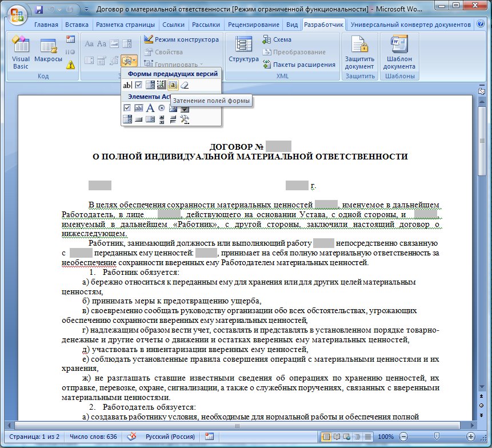This screenshot has width=492, height=448.
Task: Insert ActiveX toggle button dropdown icon
Action: 185,109
